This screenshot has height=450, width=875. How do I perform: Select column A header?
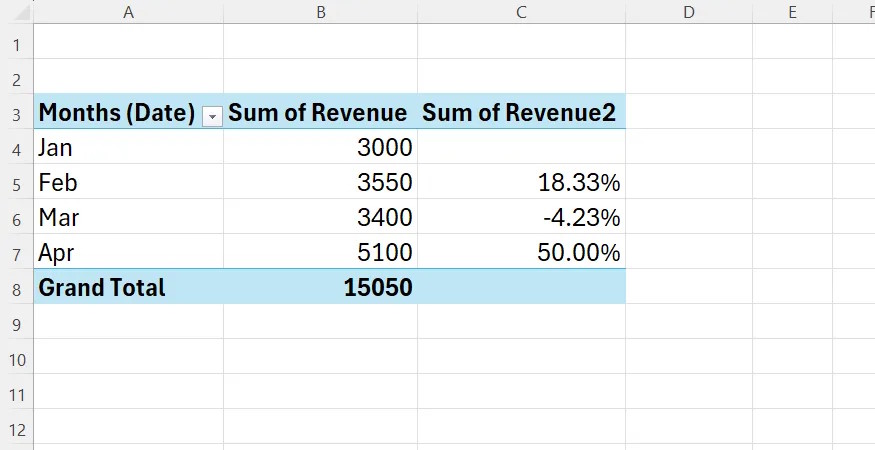coord(128,12)
